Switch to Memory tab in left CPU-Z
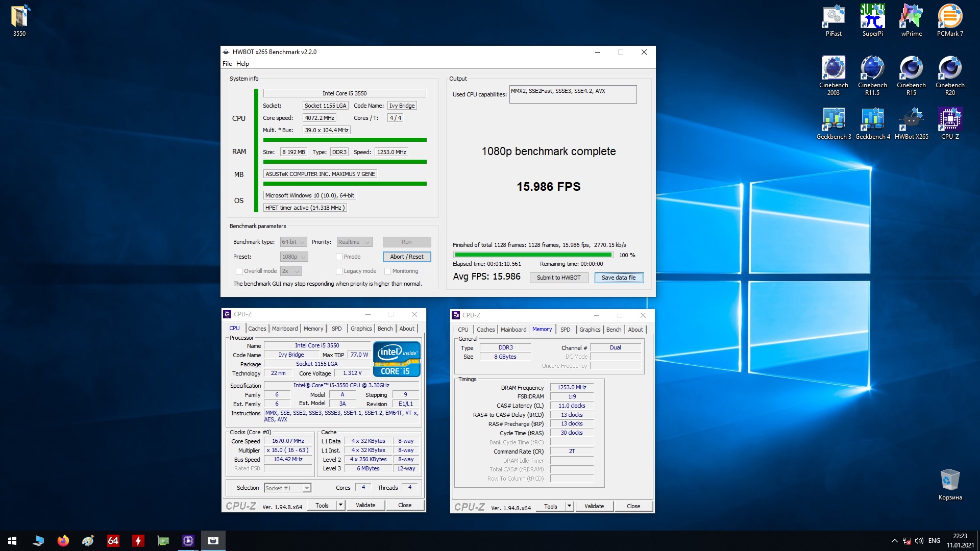 pos(313,329)
